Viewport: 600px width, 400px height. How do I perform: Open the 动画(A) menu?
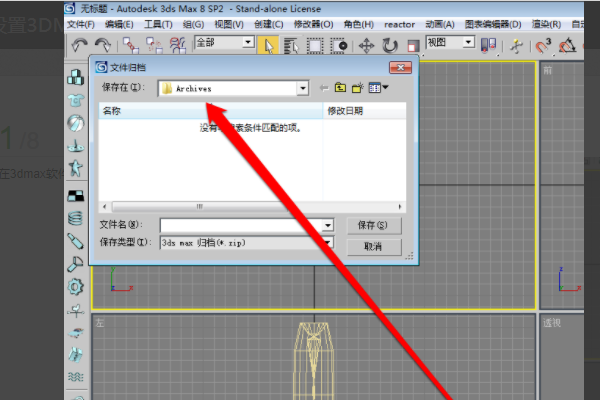pyautogui.click(x=440, y=24)
